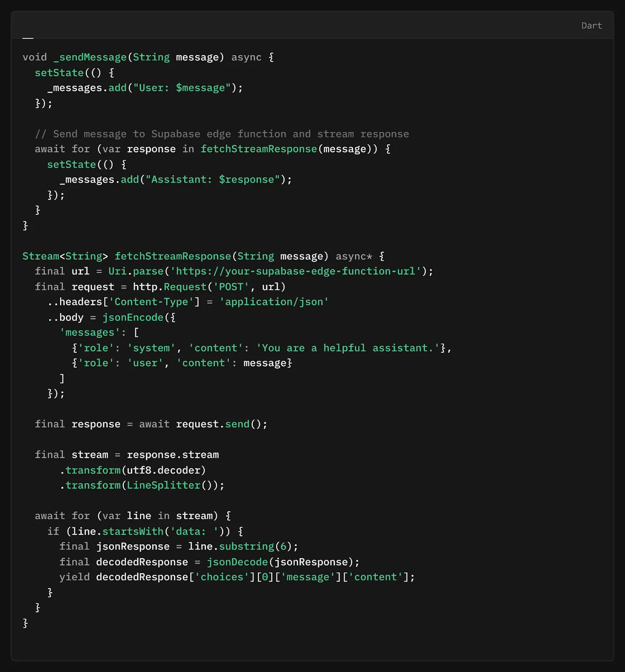
Task: Click the async* keyword
Action: coord(354,256)
